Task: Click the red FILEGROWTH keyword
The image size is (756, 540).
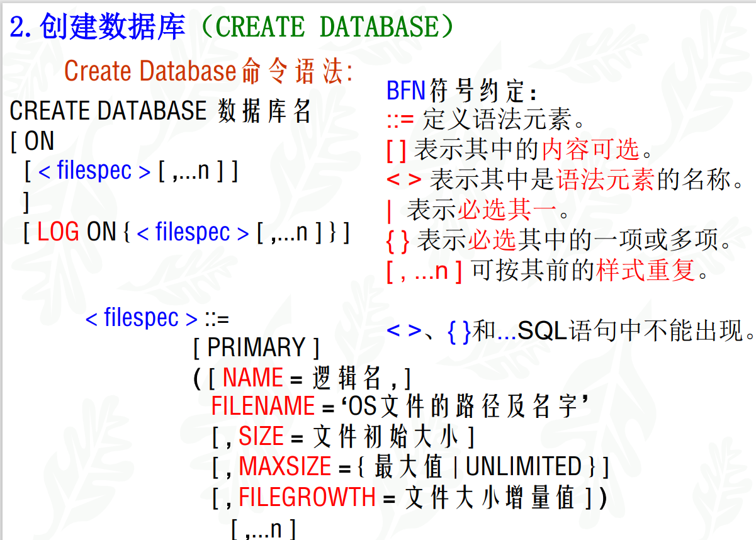Action: pyautogui.click(x=307, y=497)
